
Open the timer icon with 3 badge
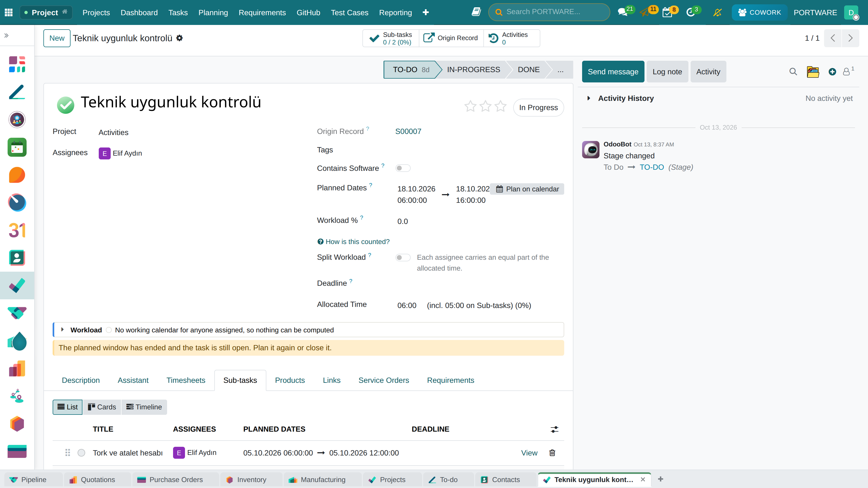[x=690, y=12]
